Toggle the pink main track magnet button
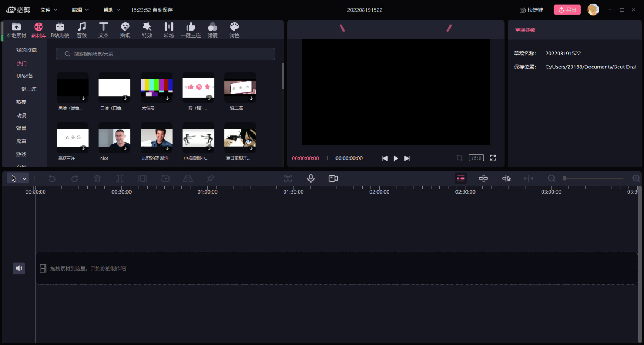 click(x=461, y=178)
